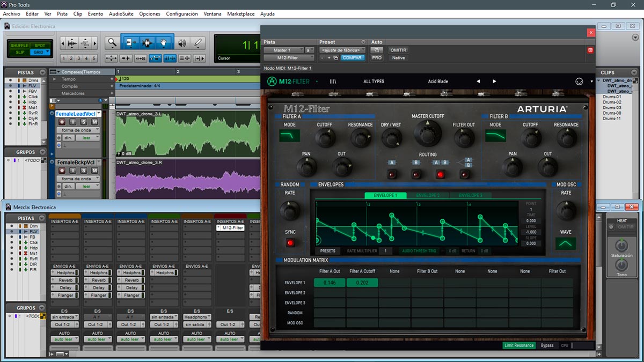Expand the Tempo ruler row
The width and height of the screenshot is (644, 362).
tap(55, 79)
